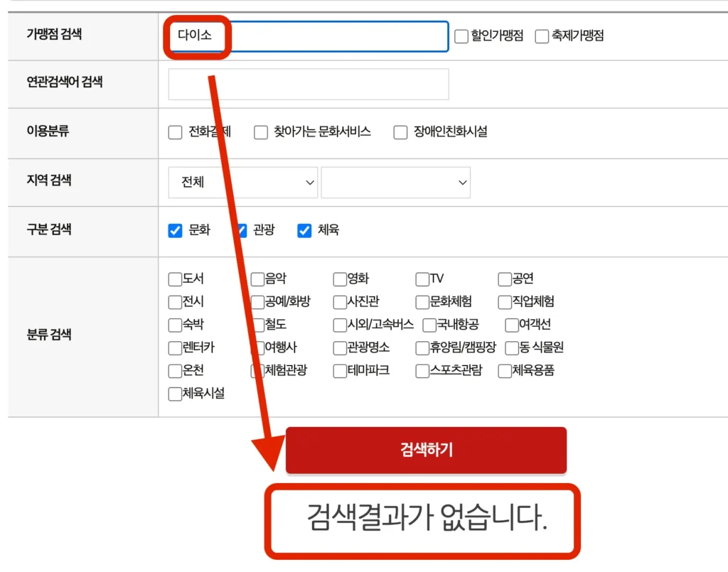Select the 도서 category checkbox

[175, 279]
